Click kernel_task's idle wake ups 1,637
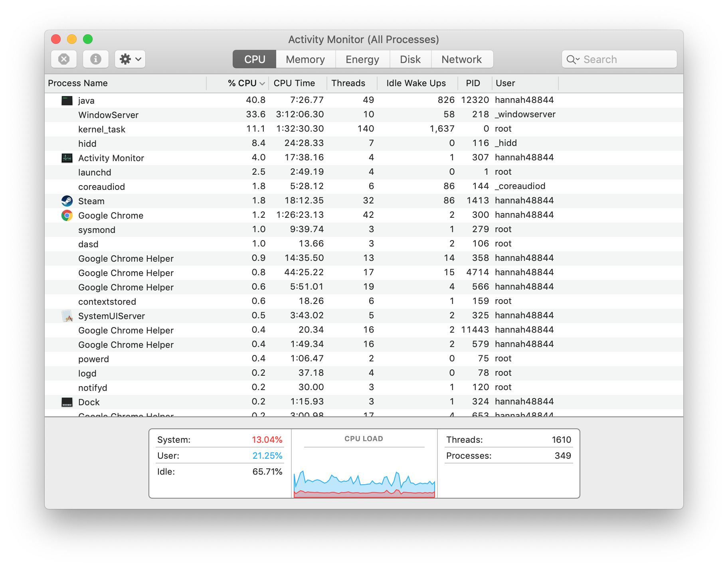728x568 pixels. point(442,128)
